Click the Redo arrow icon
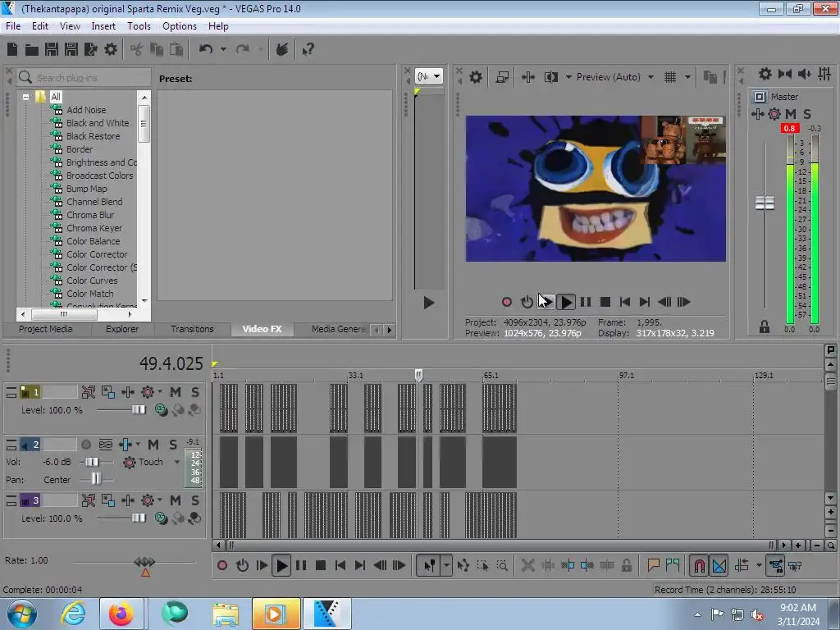 [243, 49]
